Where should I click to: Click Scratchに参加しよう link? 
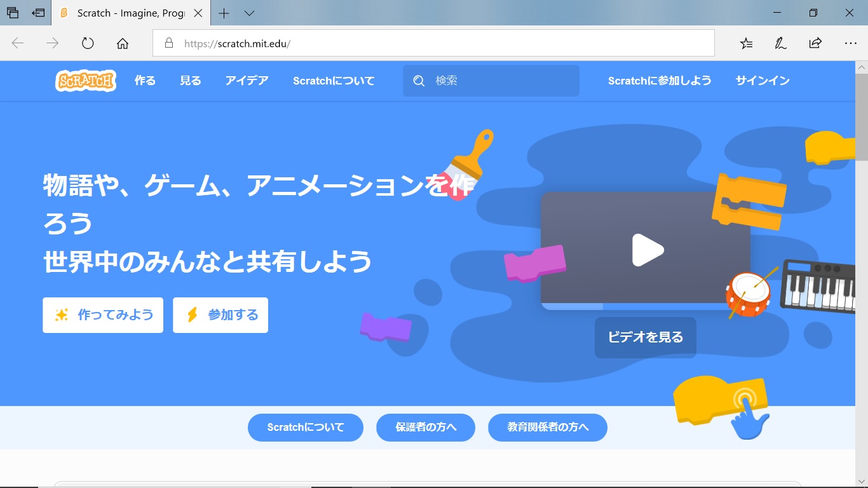[660, 81]
